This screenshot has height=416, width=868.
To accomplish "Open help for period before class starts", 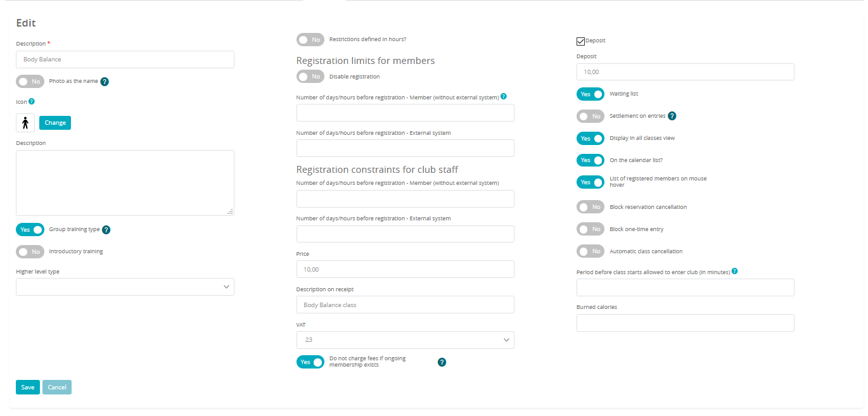I will click(x=734, y=272).
